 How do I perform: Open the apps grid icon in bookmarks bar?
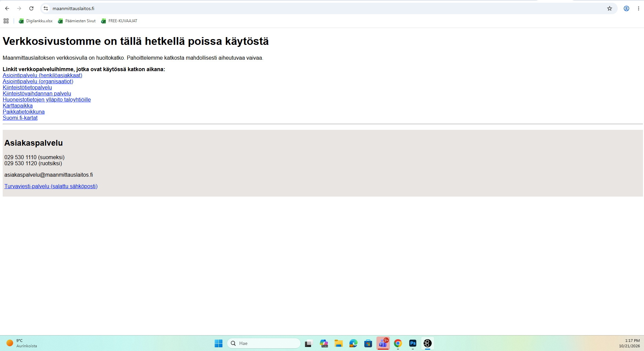click(6, 21)
